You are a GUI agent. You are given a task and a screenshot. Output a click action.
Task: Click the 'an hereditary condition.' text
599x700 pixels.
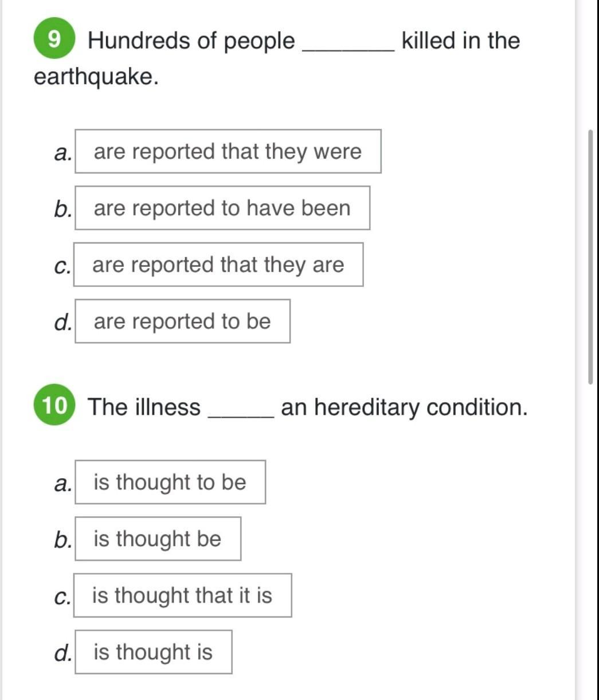click(x=404, y=407)
